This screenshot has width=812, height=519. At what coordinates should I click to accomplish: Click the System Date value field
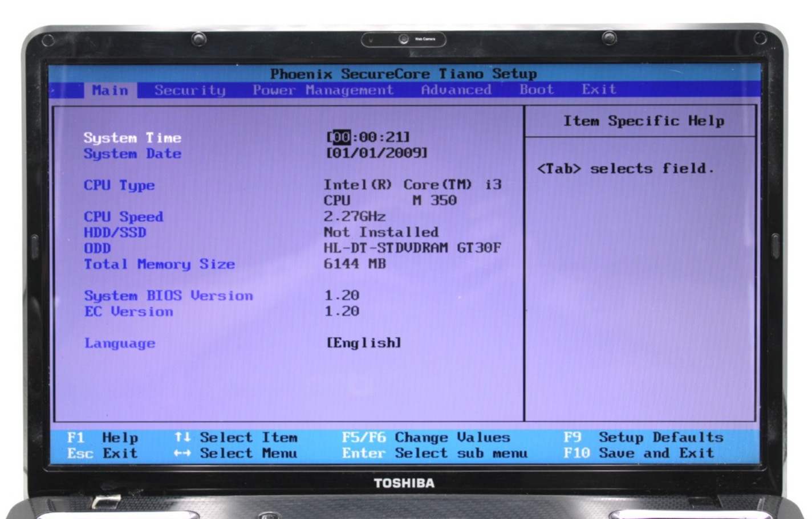click(x=376, y=153)
